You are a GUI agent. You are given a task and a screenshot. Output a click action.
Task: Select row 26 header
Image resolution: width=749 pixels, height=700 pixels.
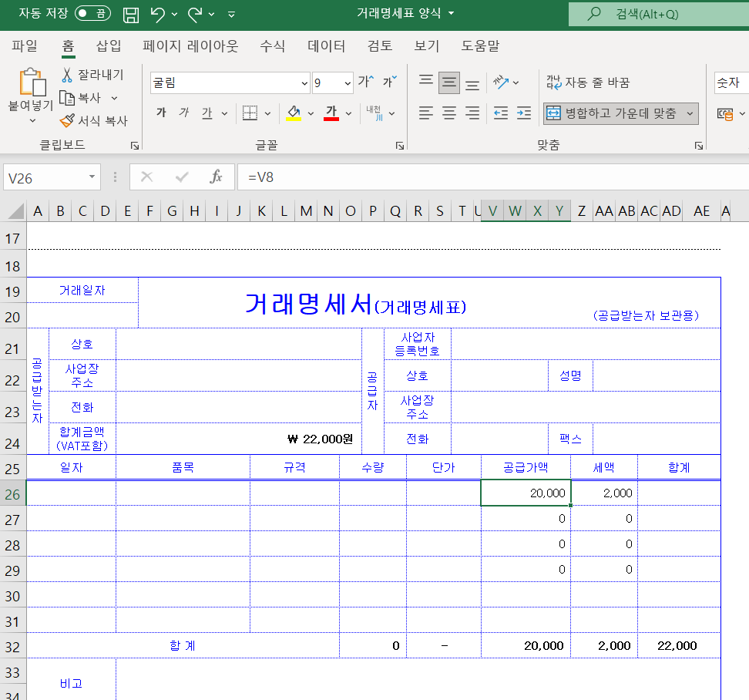click(13, 494)
